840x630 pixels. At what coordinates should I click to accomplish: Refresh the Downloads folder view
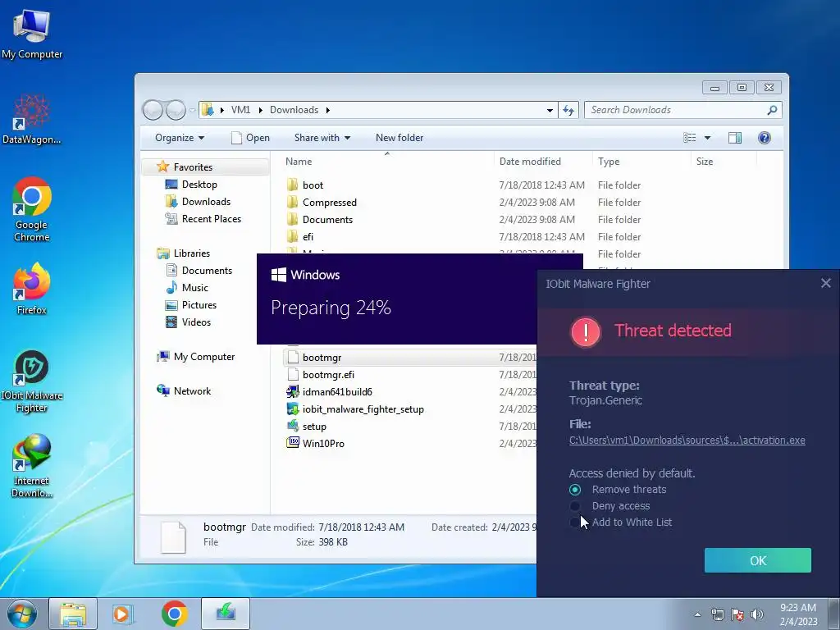(x=568, y=110)
